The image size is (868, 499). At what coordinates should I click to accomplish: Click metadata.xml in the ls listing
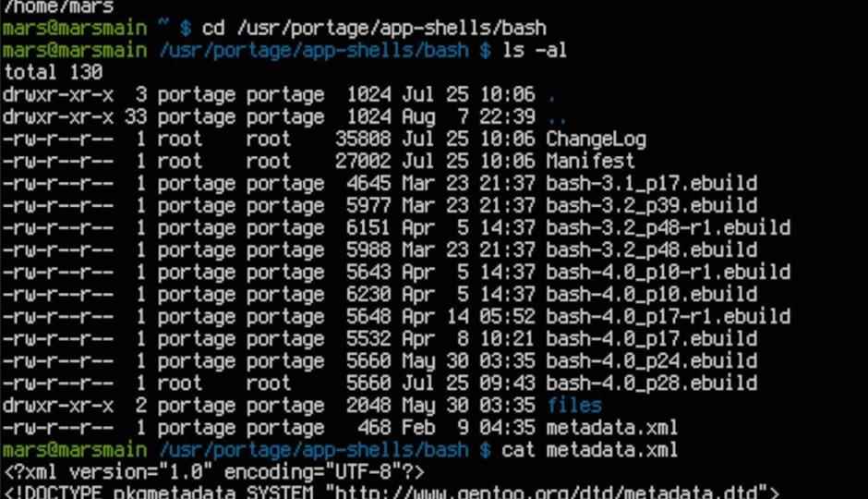[x=611, y=428]
